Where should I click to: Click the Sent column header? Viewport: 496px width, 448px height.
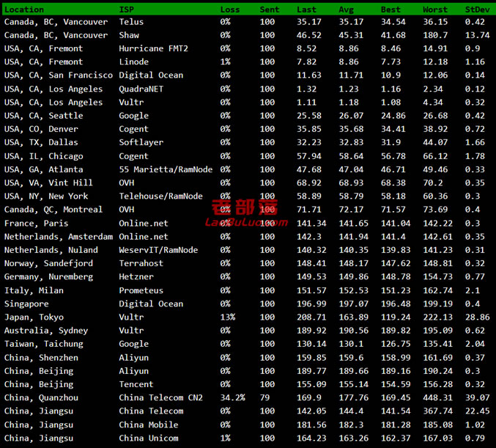coord(270,10)
